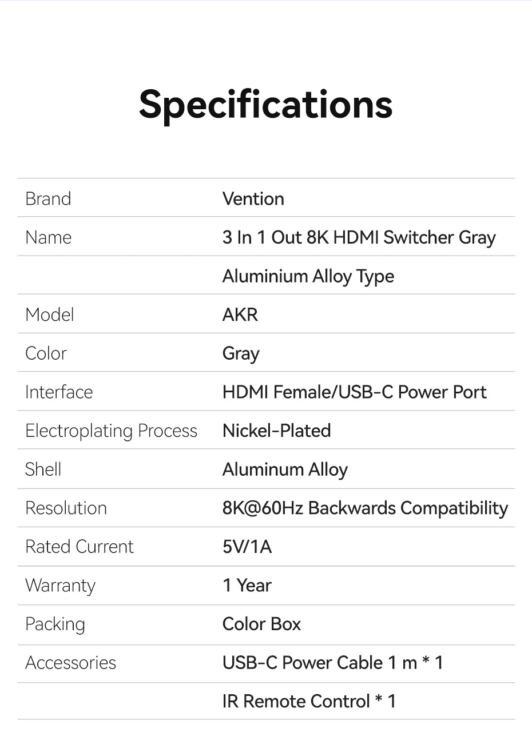The width and height of the screenshot is (532, 756).
Task: Click 8K@60Hz Backwards Compatibility text
Action: point(365,508)
